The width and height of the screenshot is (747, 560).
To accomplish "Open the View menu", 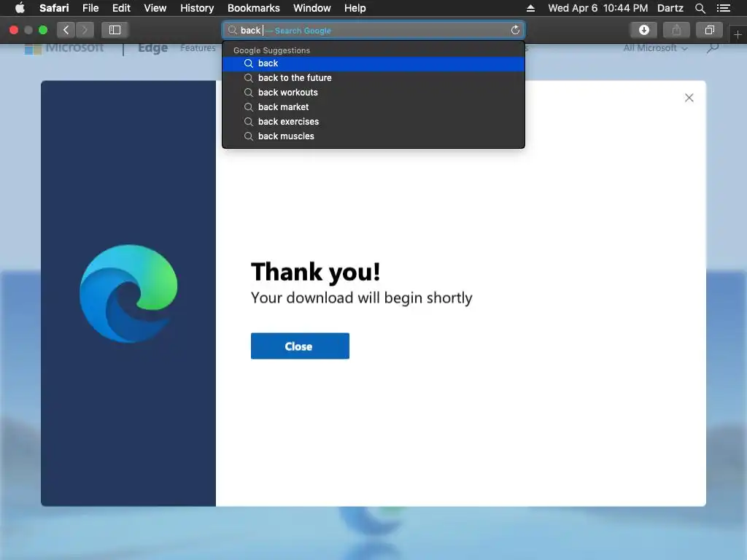I will click(x=155, y=8).
